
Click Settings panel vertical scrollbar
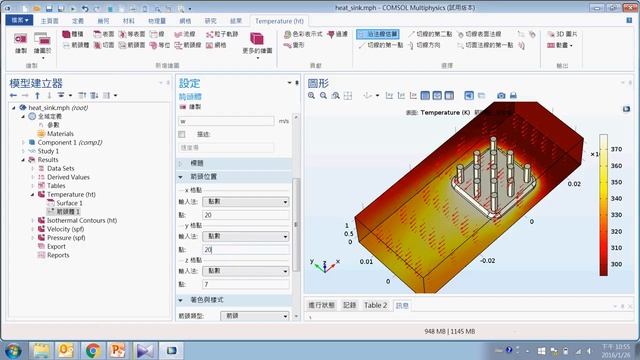(297, 225)
